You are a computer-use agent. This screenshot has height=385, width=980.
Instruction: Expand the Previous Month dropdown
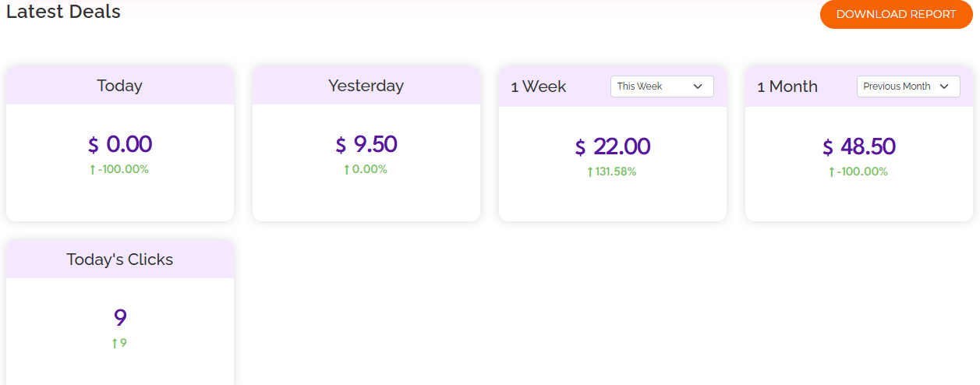click(x=907, y=87)
